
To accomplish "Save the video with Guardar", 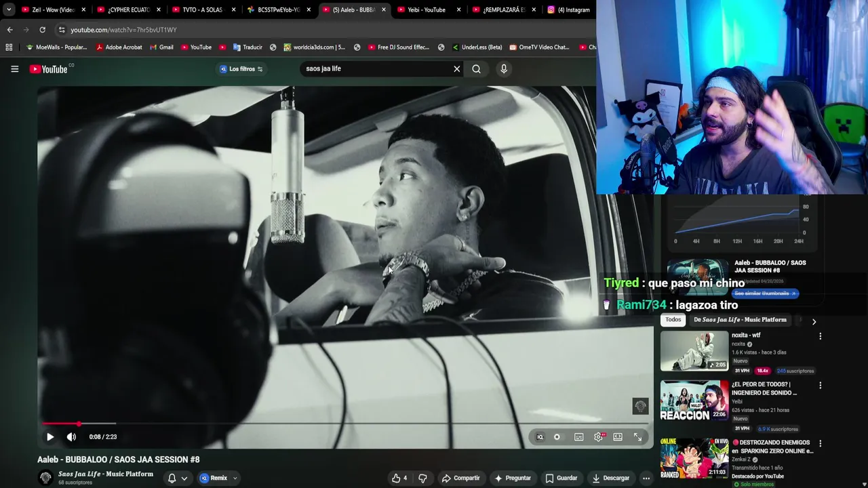I will (x=561, y=478).
